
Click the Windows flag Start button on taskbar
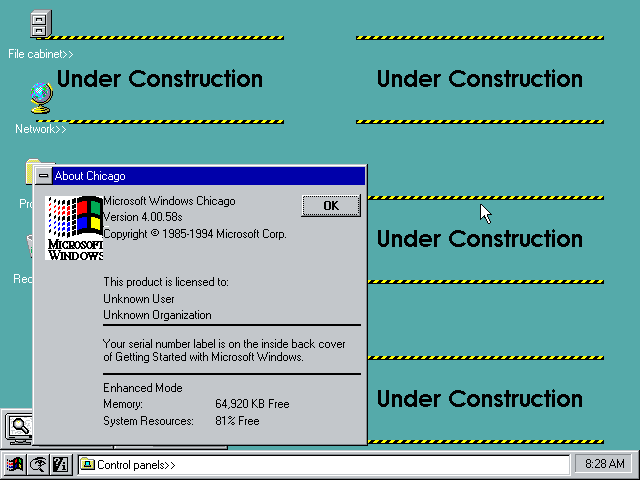click(x=16, y=464)
